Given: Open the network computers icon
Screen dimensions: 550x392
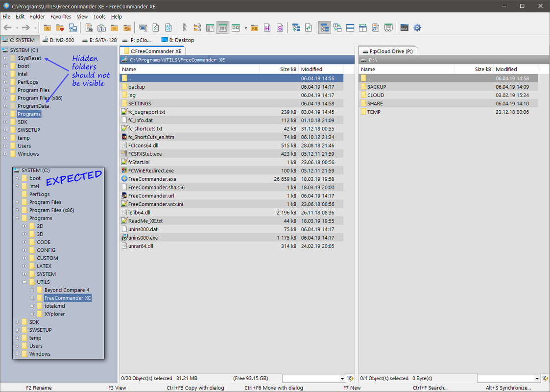Looking at the screenshot, I should (72, 28).
